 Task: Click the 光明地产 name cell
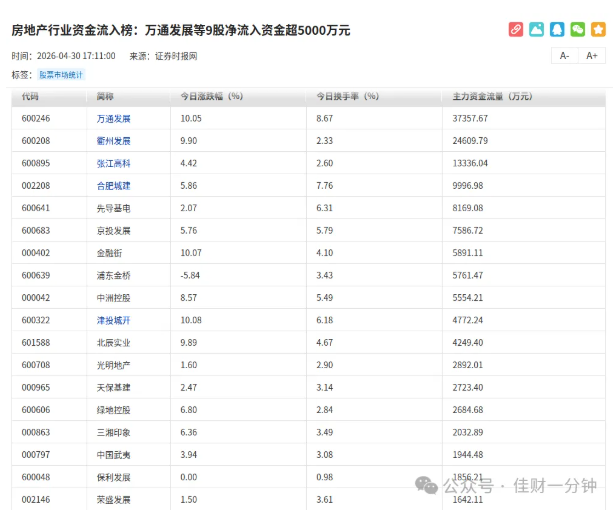point(113,366)
